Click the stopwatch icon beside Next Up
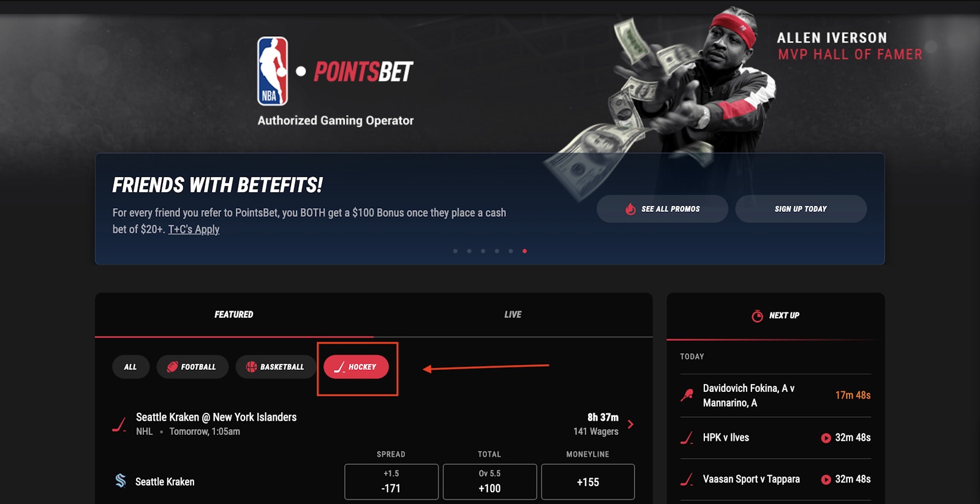 pyautogui.click(x=758, y=315)
